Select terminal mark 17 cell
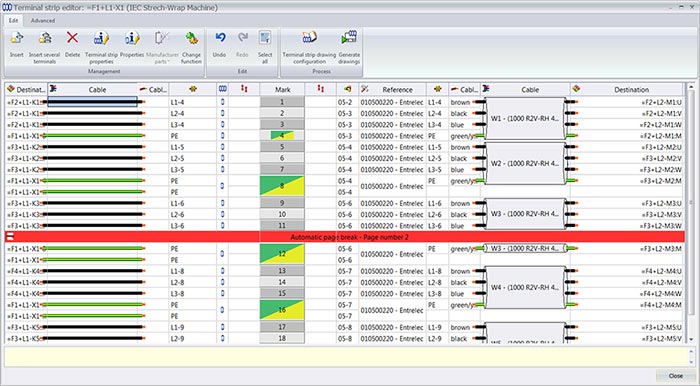The image size is (700, 386). 282,327
